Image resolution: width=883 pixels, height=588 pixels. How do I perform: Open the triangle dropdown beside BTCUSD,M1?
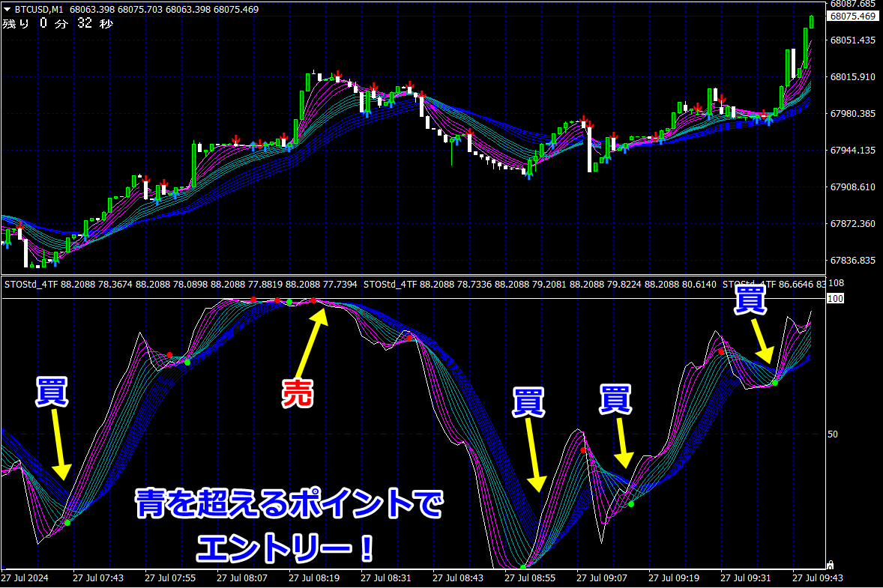click(7, 10)
